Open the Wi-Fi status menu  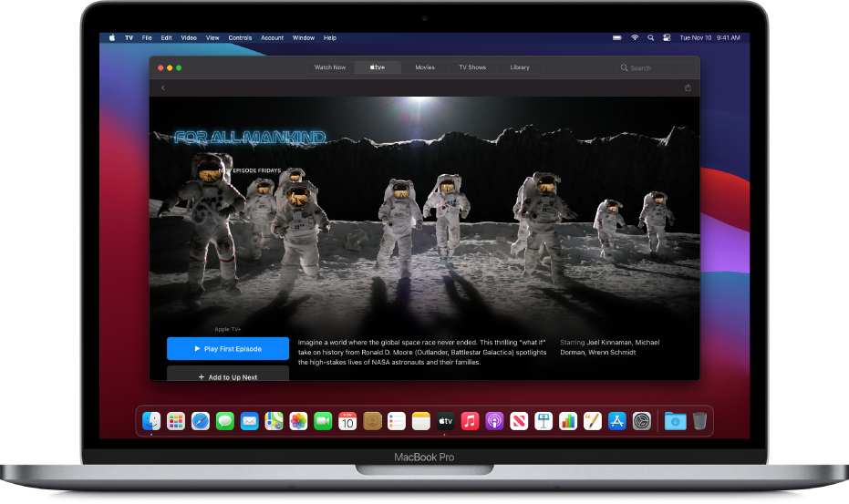point(635,38)
